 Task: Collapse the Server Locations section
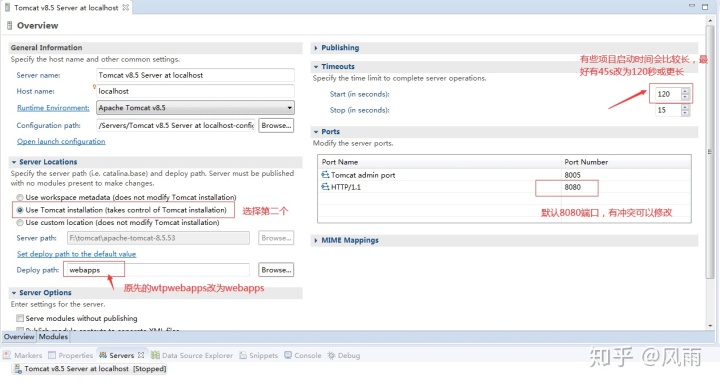coord(14,162)
